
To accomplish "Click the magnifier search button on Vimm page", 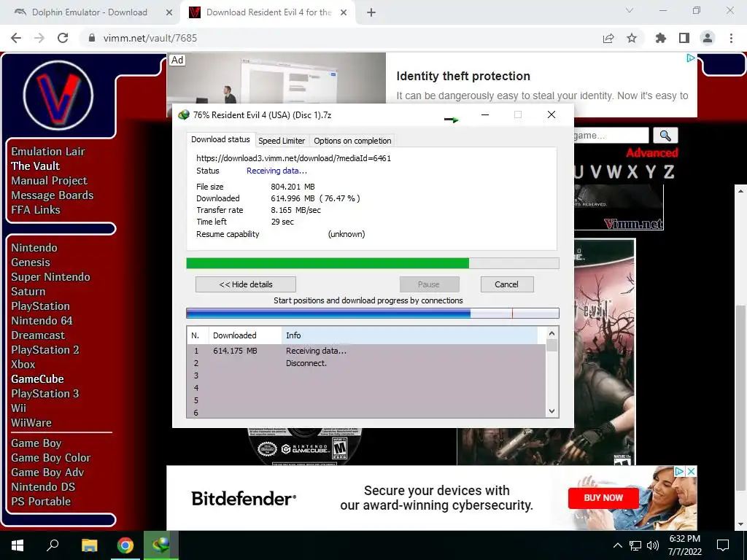I will coord(665,136).
